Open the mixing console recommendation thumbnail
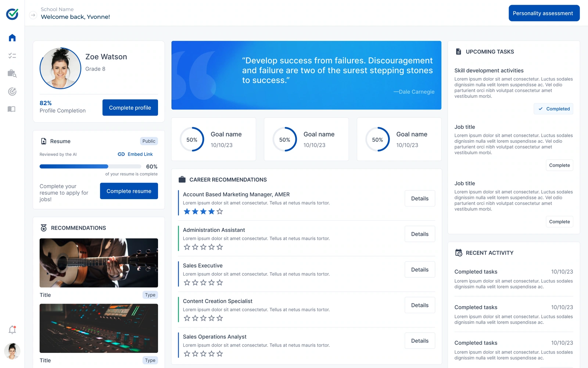Image resolution: width=588 pixels, height=368 pixels. pyautogui.click(x=99, y=328)
